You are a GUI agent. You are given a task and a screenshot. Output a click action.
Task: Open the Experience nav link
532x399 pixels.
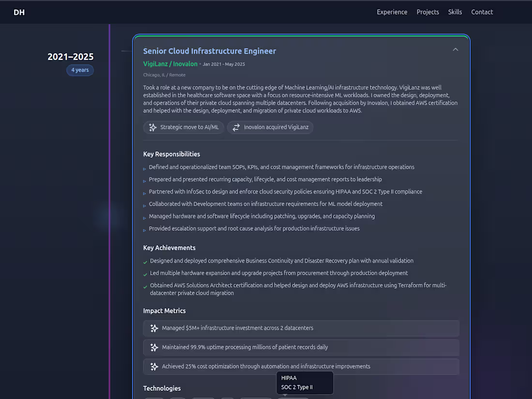pyautogui.click(x=392, y=12)
